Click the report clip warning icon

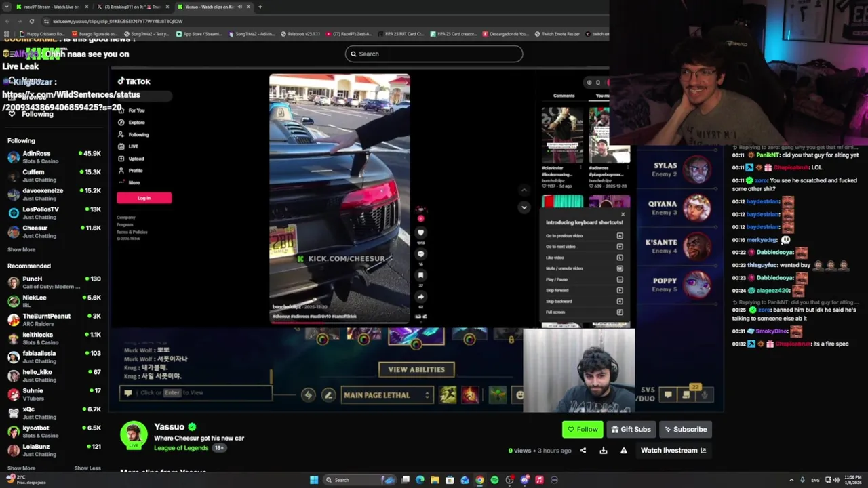[x=624, y=451]
